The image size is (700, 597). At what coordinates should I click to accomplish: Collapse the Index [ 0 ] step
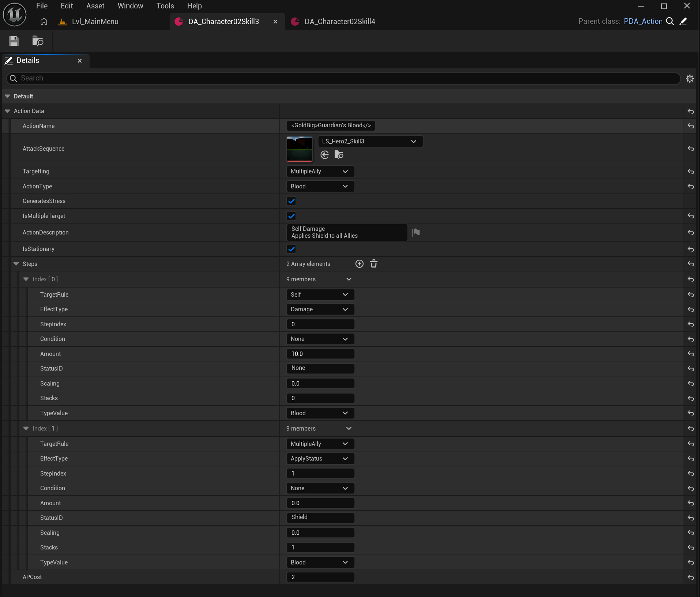coord(26,279)
